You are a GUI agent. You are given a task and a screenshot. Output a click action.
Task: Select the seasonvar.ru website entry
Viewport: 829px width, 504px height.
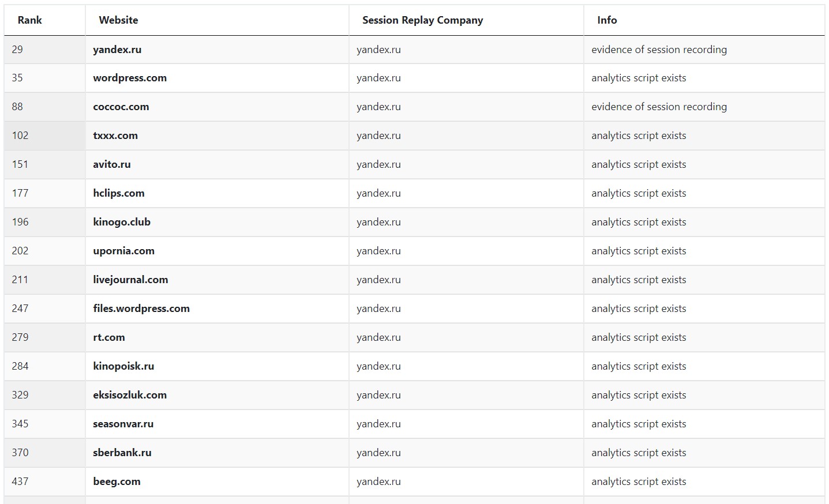[x=123, y=424]
